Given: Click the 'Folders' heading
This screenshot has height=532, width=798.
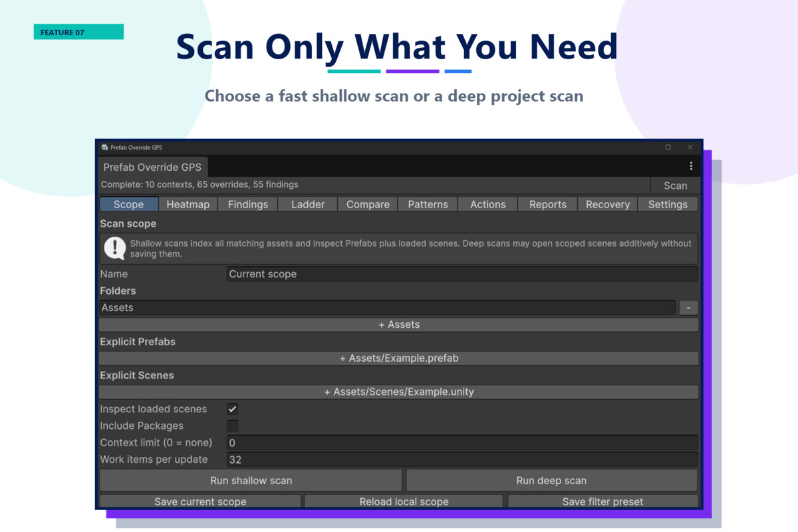Looking at the screenshot, I should pyautogui.click(x=118, y=291).
